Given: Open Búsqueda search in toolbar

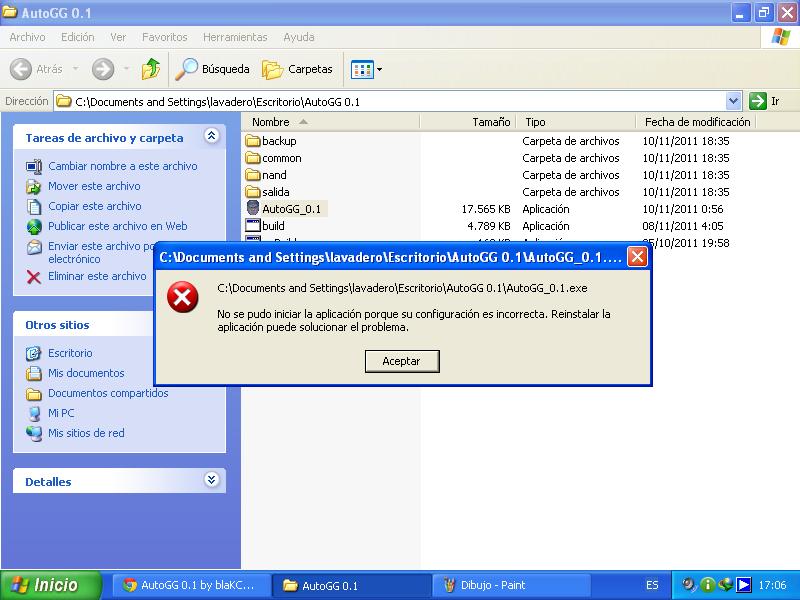Looking at the screenshot, I should 212,69.
